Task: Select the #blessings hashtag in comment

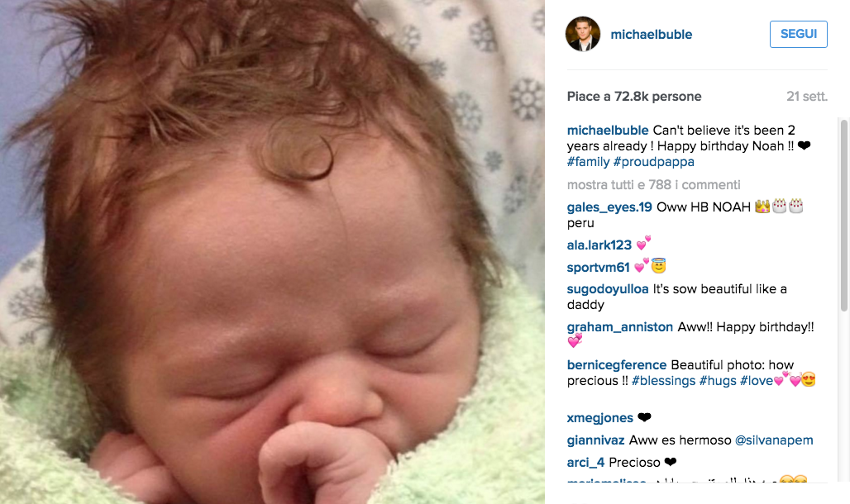Action: (x=663, y=381)
